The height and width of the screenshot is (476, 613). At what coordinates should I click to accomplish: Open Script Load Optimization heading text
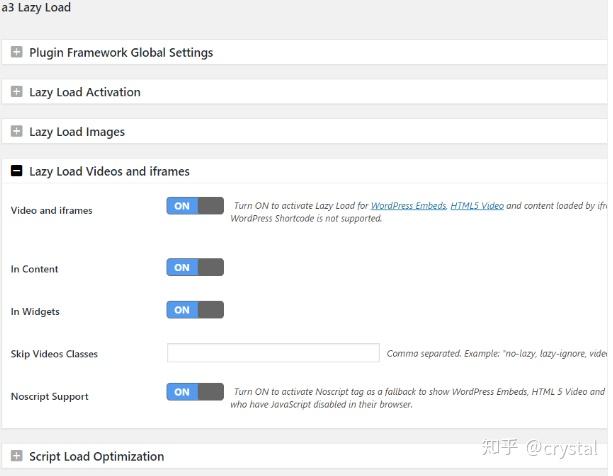96,457
